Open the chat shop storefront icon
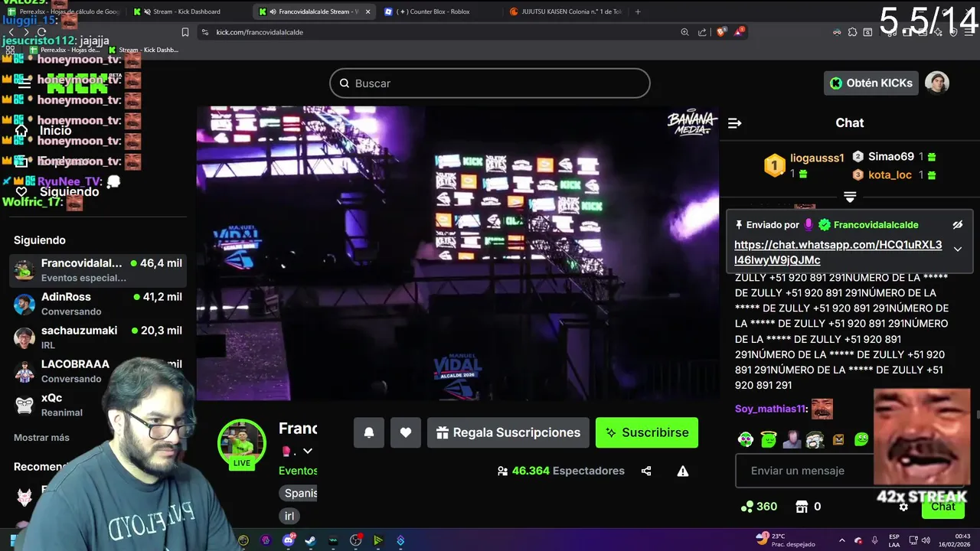 click(802, 507)
